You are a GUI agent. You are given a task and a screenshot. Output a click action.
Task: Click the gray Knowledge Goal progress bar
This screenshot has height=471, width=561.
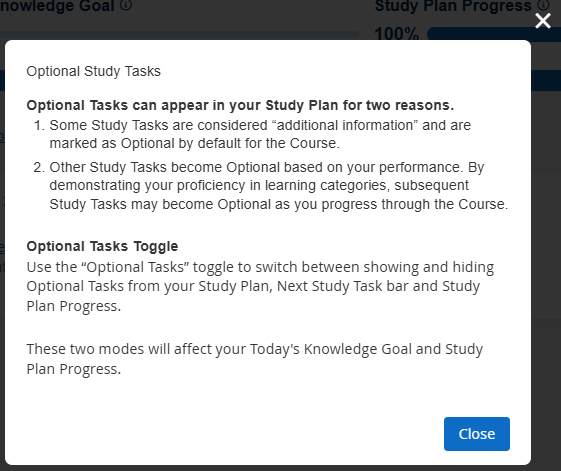click(x=179, y=35)
